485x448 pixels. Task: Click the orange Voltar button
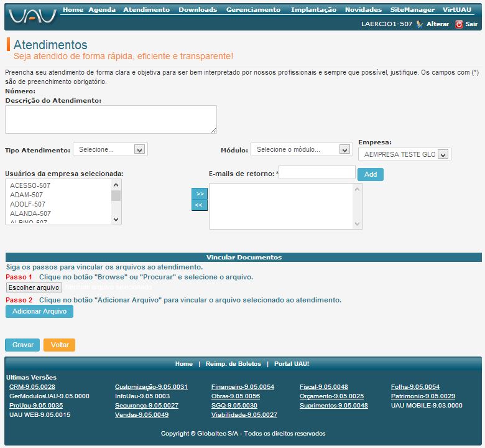[x=59, y=345]
